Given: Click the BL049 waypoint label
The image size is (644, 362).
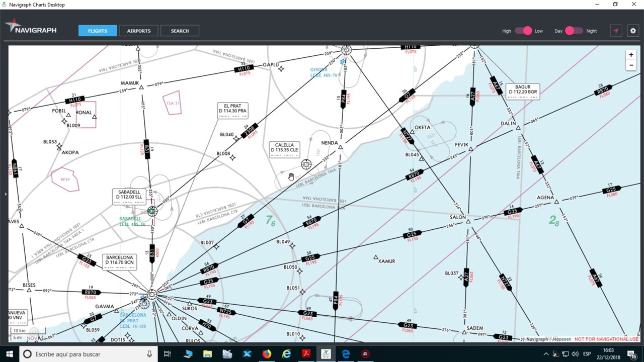Looking at the screenshot, I should coord(283,242).
